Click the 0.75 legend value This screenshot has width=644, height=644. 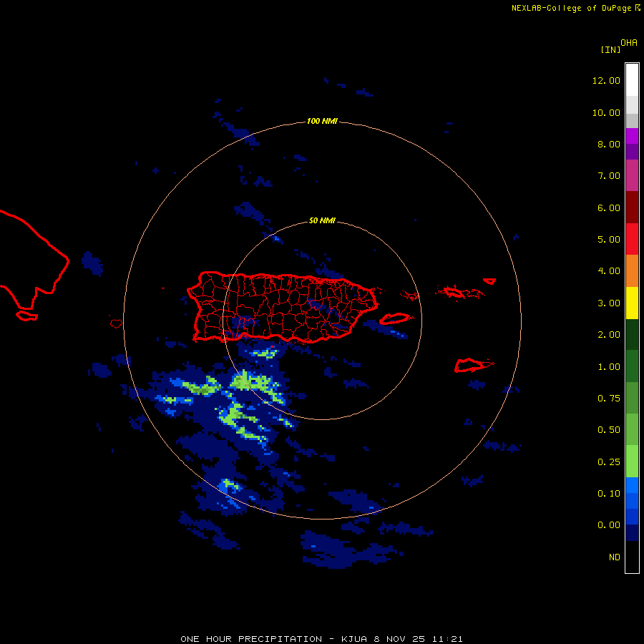pos(609,399)
